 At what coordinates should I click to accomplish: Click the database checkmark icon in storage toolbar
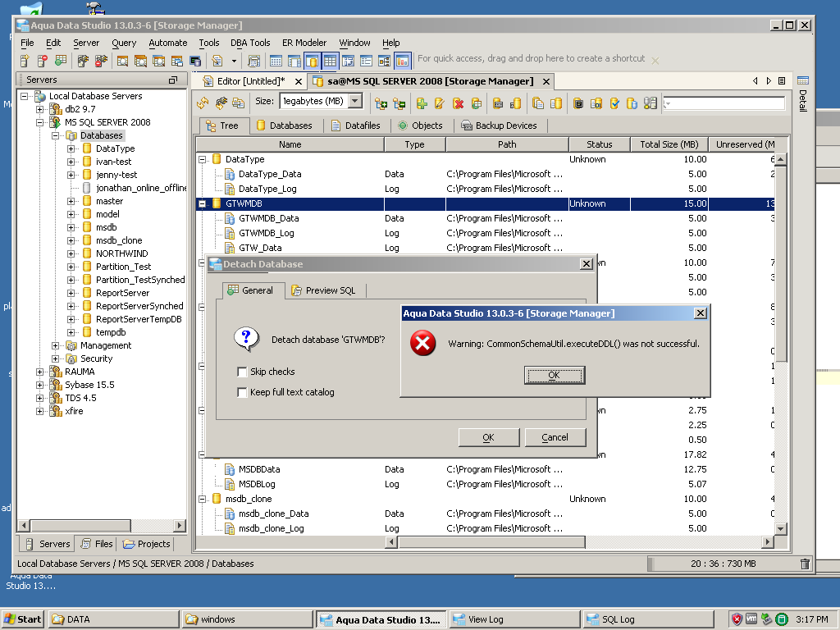(614, 103)
